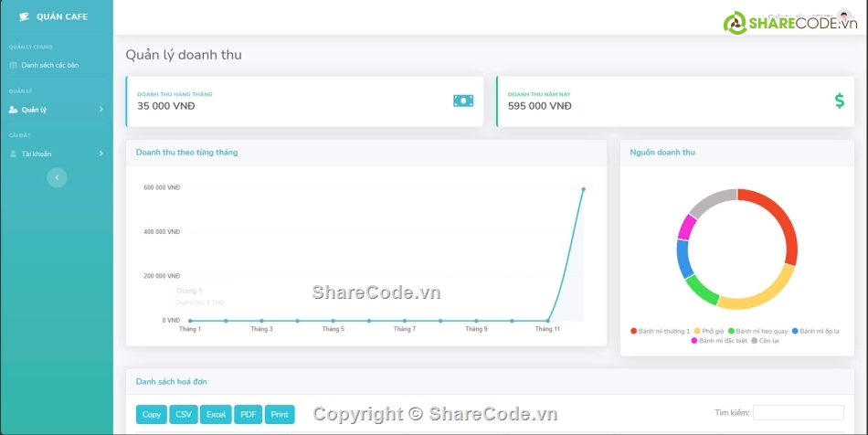Screen dimensions: 868x435
Task: Click the 595 000 VNĐ yearly revenue value
Action: pyautogui.click(x=540, y=106)
